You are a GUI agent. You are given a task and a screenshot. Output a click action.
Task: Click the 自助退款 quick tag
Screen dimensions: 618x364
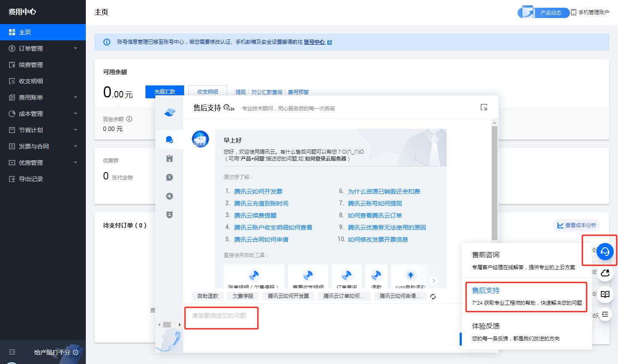208,296
